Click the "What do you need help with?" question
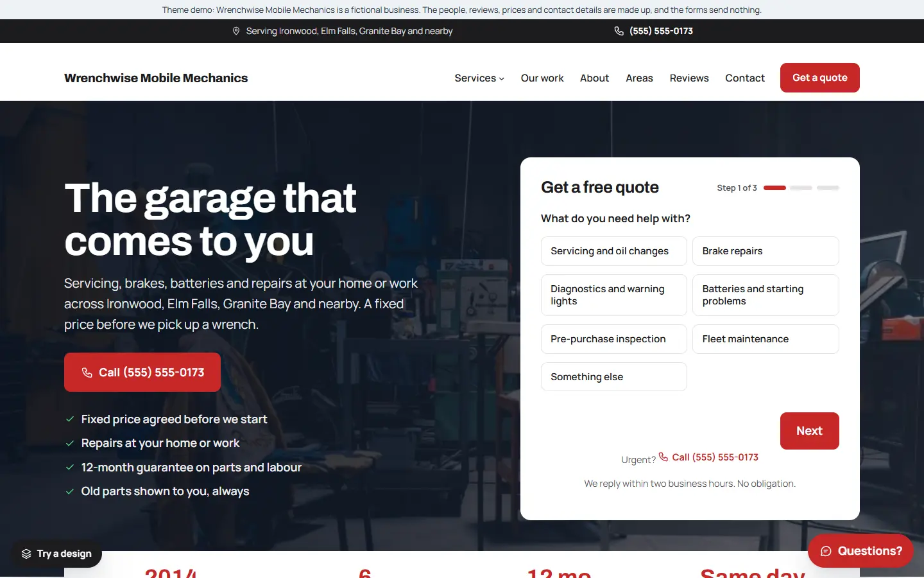Image resolution: width=924 pixels, height=578 pixels. (x=615, y=218)
